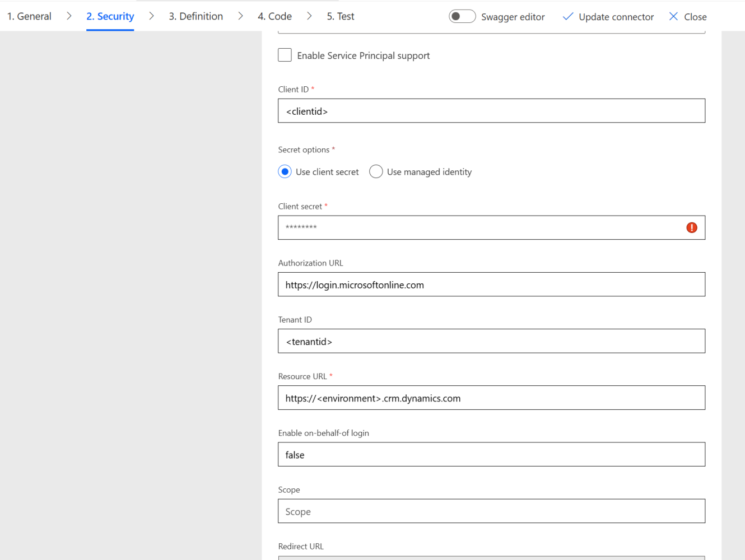Click chevron arrow after Code step
Screen dimensions: 745x560
pyautogui.click(x=309, y=16)
